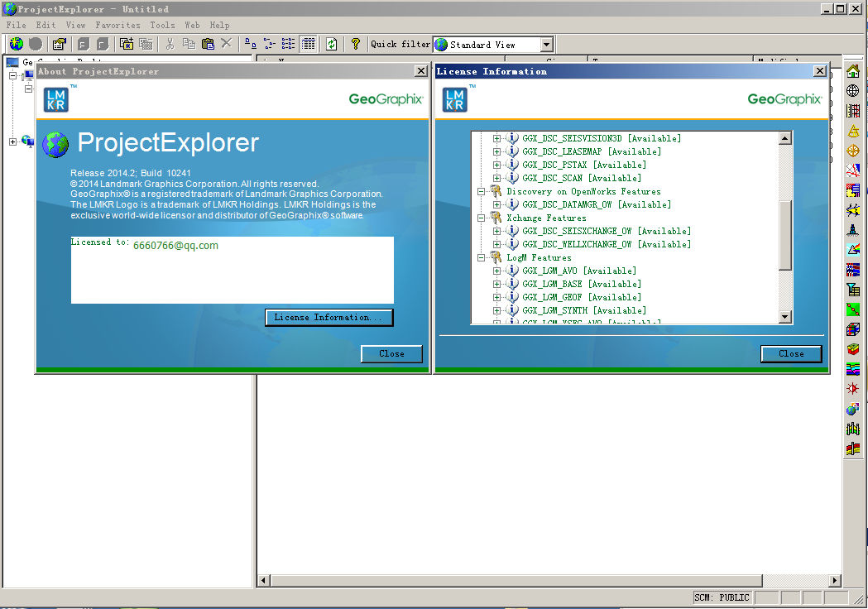The height and width of the screenshot is (609, 868).
Task: Click the yellow question mark Help icon
Action: [x=356, y=44]
